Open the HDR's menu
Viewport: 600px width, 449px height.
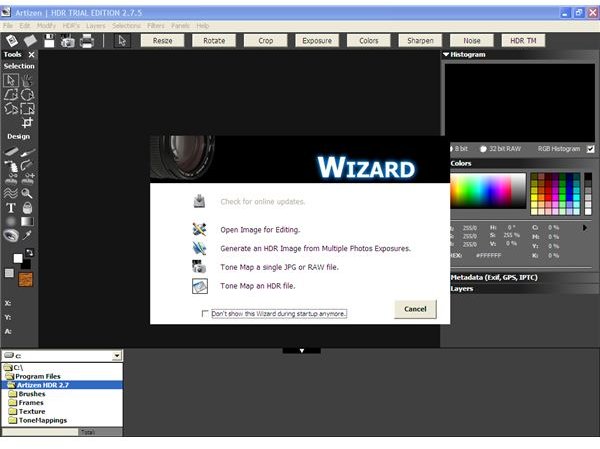(71, 26)
